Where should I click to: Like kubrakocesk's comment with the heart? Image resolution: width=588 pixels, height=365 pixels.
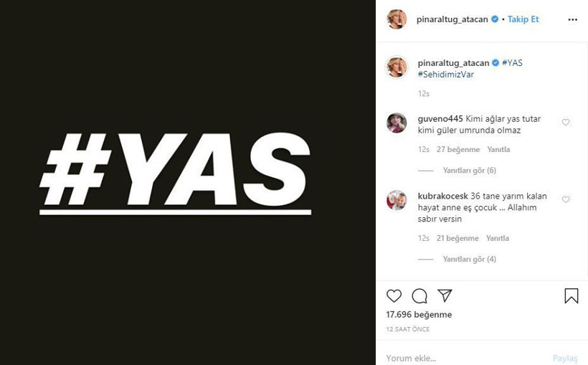pos(566,199)
